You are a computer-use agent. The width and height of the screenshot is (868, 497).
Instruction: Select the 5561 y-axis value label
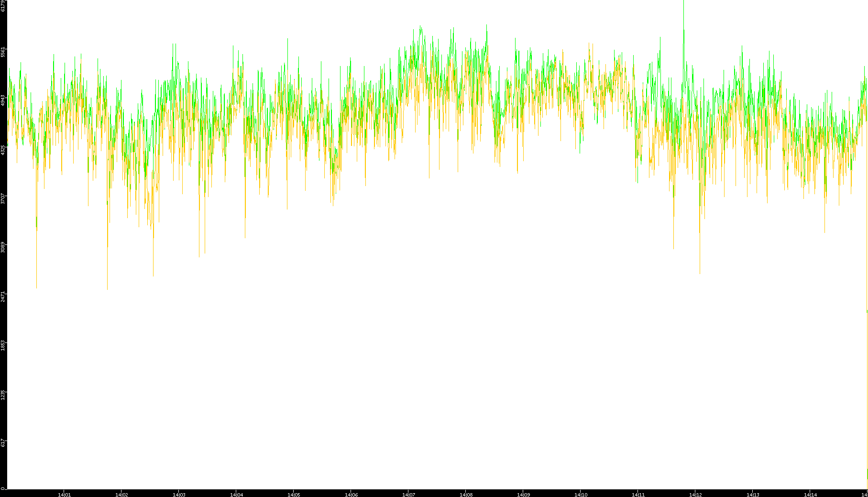point(3,52)
